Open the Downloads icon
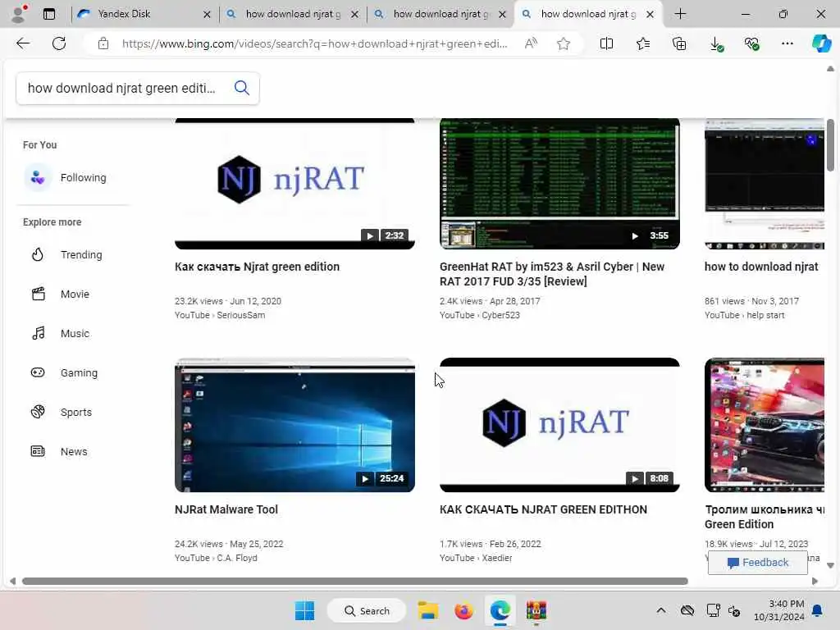The width and height of the screenshot is (840, 630). 716,44
